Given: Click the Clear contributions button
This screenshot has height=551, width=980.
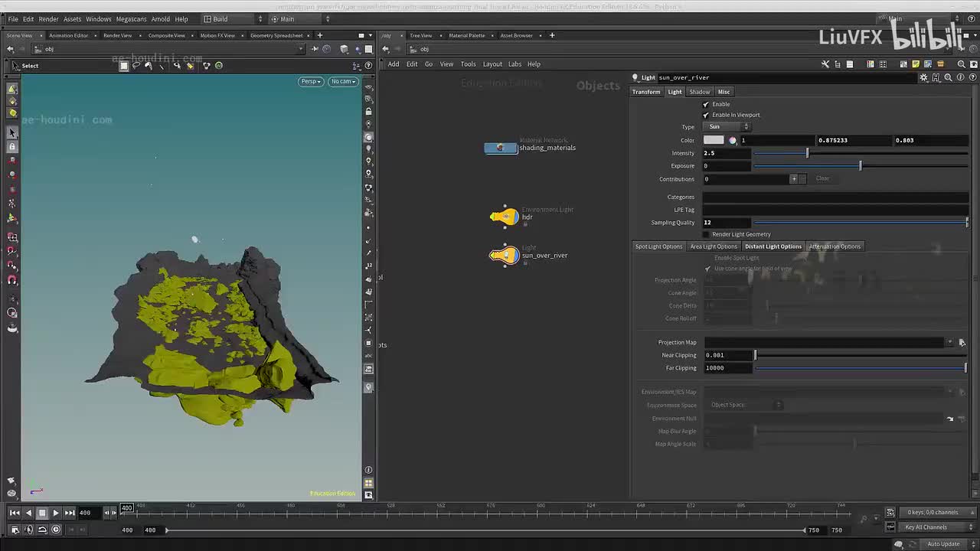Looking at the screenshot, I should [822, 178].
